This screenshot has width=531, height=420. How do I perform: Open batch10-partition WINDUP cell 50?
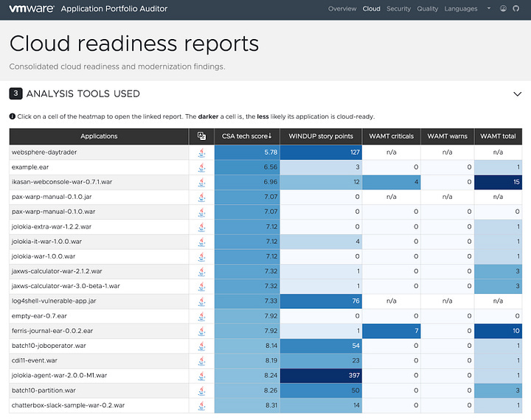coord(321,391)
